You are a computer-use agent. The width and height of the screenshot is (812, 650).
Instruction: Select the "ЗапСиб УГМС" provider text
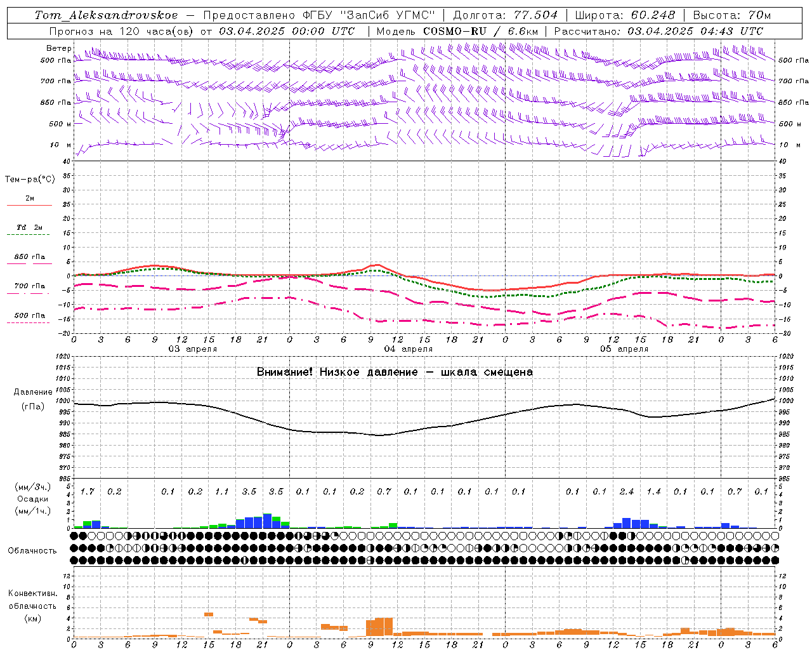[388, 15]
